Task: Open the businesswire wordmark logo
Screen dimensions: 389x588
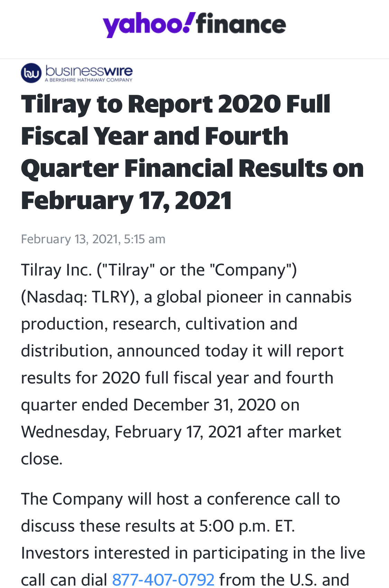Action: [89, 71]
